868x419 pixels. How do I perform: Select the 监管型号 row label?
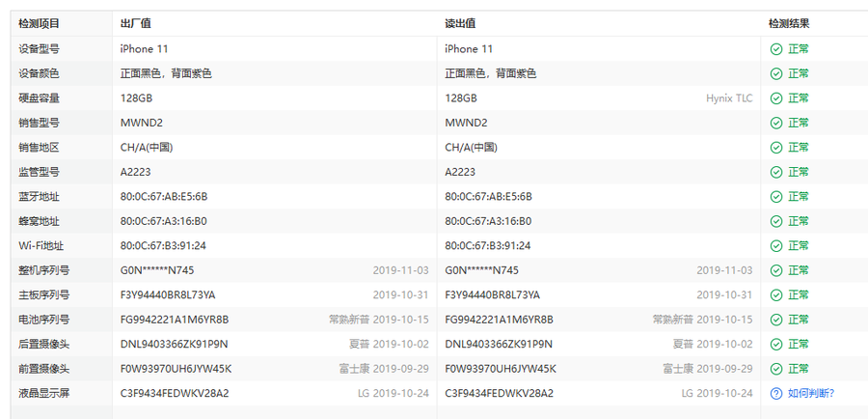tap(39, 172)
